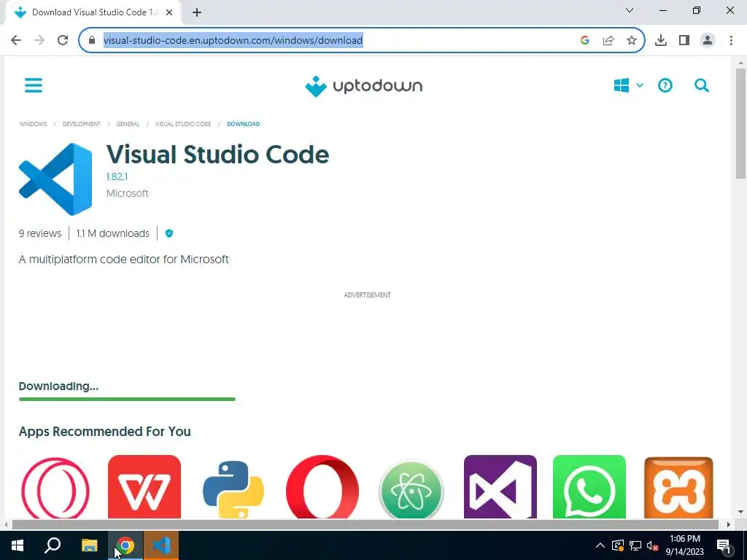Open the Chrome profile avatar
Viewport: 747px width, 560px height.
[708, 40]
